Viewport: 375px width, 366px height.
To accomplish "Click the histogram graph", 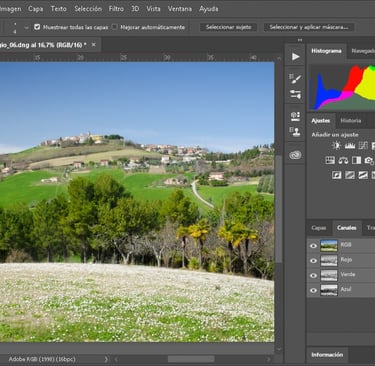I will 343,87.
